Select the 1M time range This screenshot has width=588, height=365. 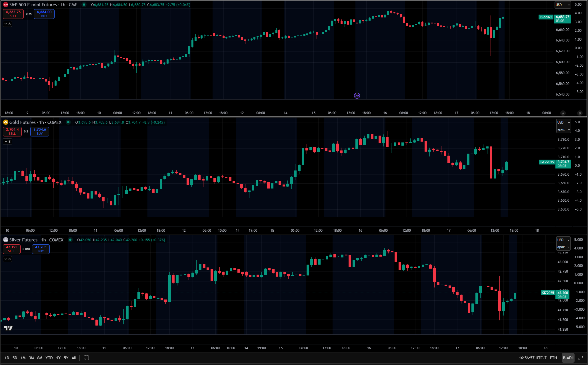tap(23, 358)
